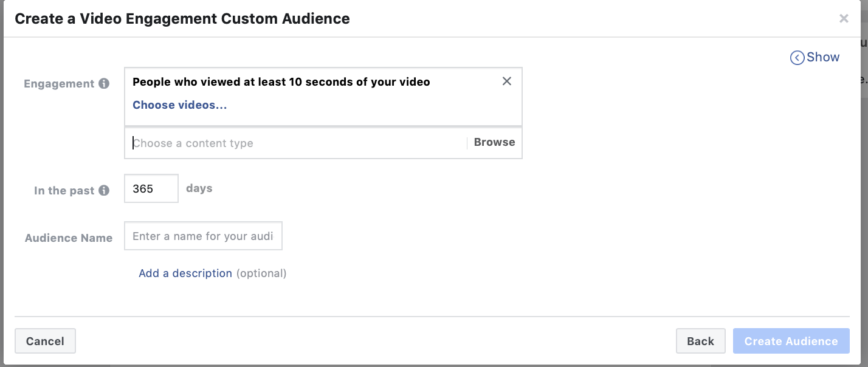Click the Engagement field label
Image resolution: width=868 pixels, height=367 pixels.
59,84
